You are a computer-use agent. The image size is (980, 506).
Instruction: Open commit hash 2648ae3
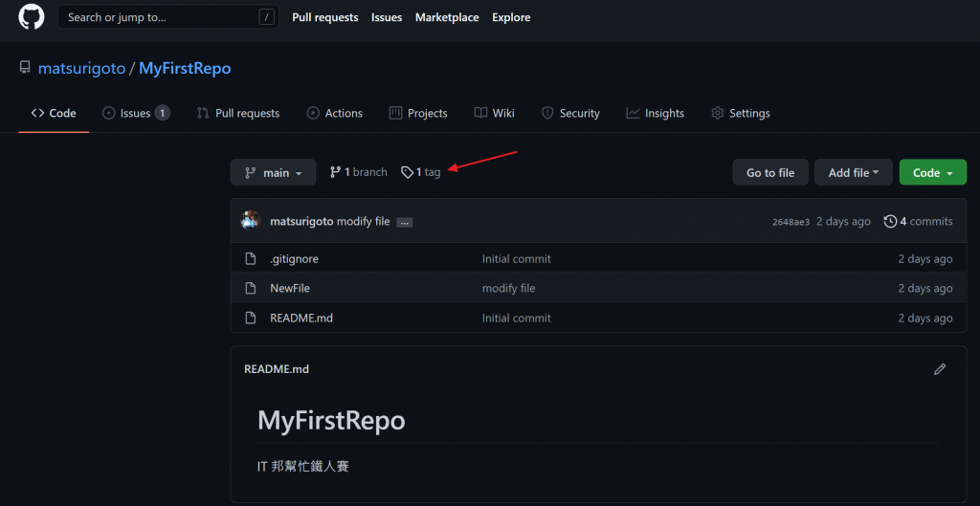coord(791,222)
